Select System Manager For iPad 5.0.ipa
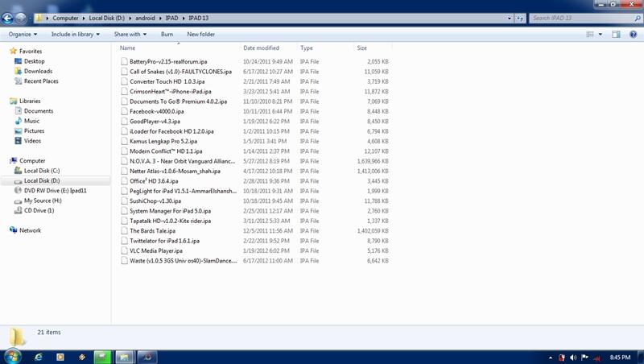This screenshot has height=364, width=644. (171, 211)
